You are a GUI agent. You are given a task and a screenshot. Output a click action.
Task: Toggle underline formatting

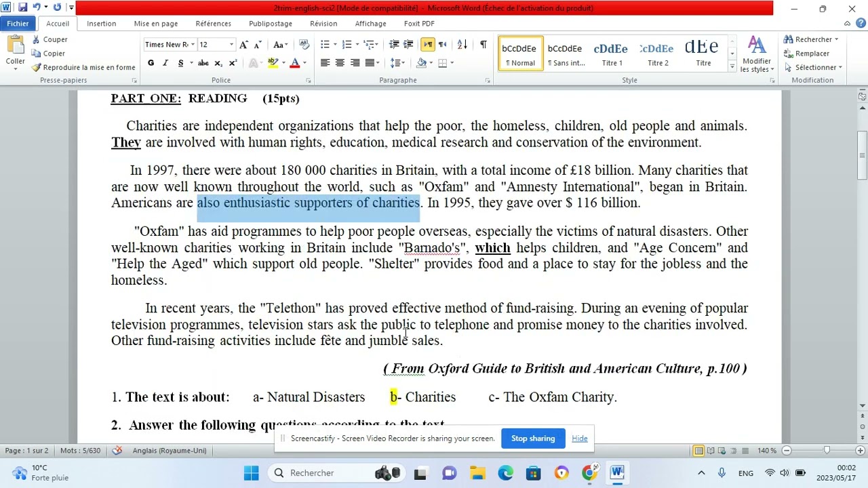(x=180, y=63)
